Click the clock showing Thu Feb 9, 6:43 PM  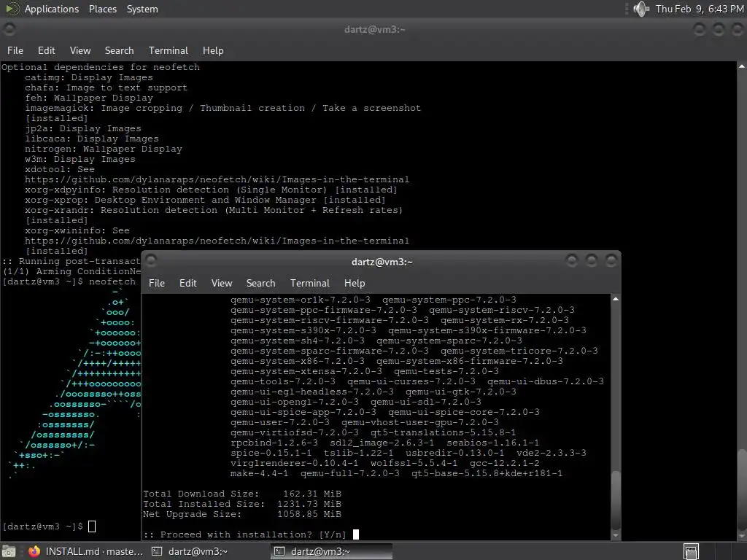coord(700,9)
